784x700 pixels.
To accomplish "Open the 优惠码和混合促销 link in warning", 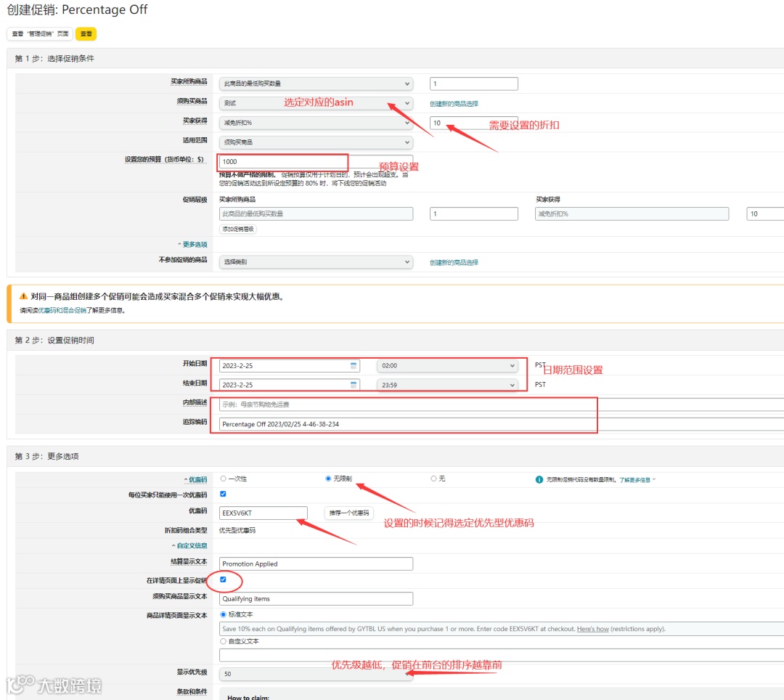I will pos(62,311).
